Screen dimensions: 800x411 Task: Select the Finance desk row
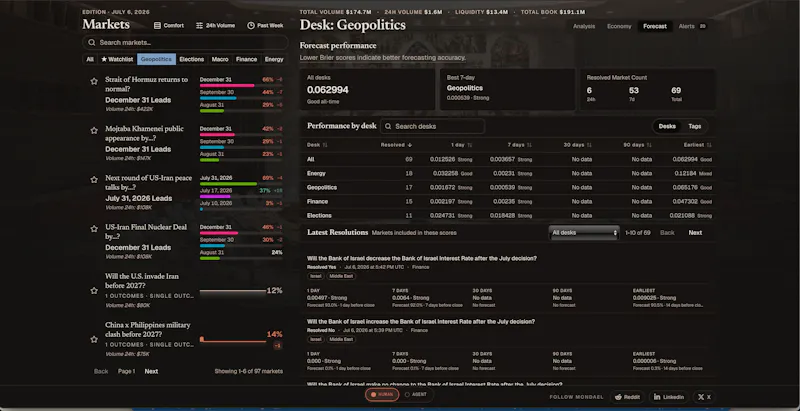(x=509, y=201)
